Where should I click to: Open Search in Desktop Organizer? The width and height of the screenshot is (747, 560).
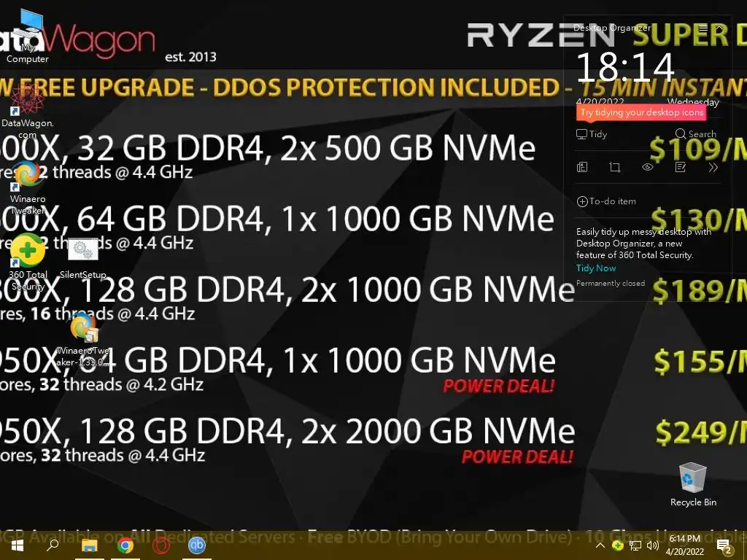(696, 134)
